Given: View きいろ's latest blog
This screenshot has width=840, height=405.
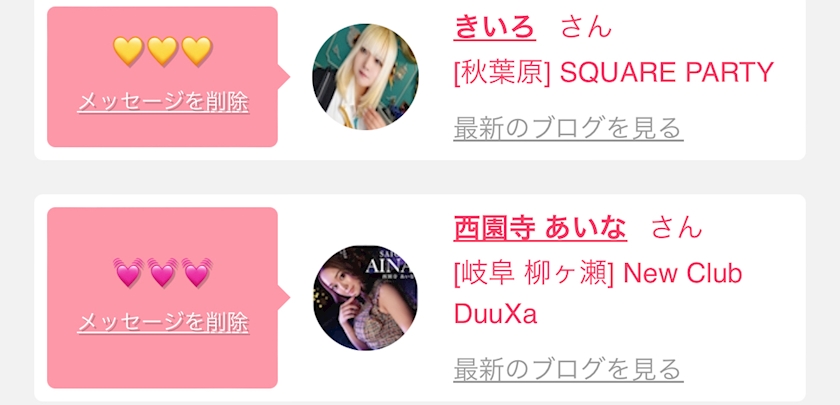Looking at the screenshot, I should click(x=568, y=129).
